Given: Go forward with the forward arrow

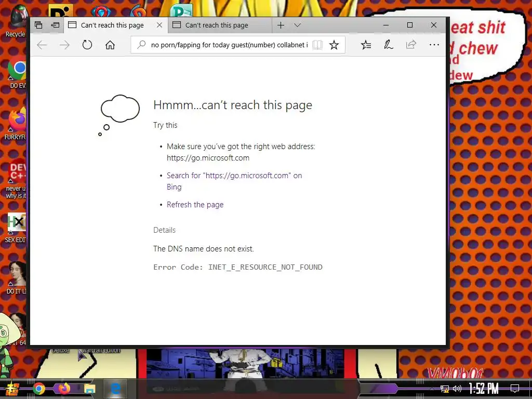Looking at the screenshot, I should [64, 45].
